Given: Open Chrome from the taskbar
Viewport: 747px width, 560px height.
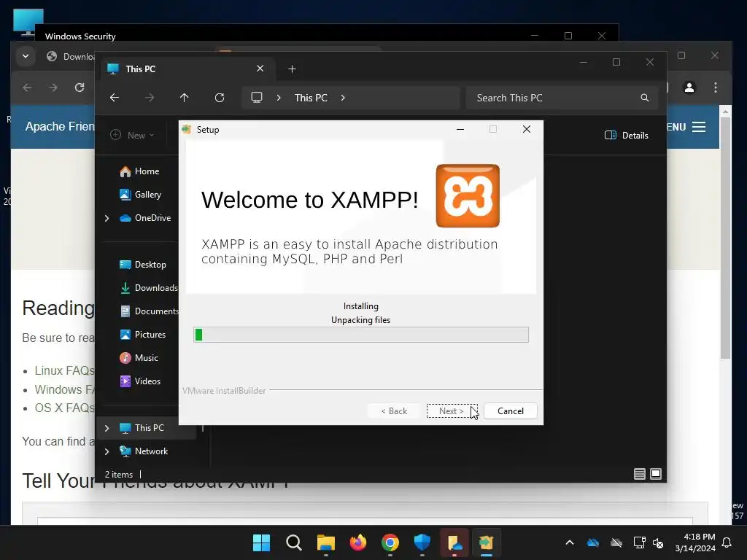Looking at the screenshot, I should [x=390, y=542].
